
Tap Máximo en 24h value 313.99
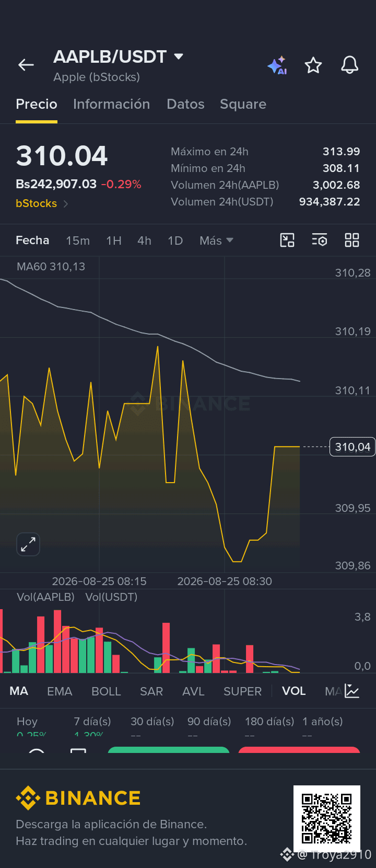(x=341, y=152)
